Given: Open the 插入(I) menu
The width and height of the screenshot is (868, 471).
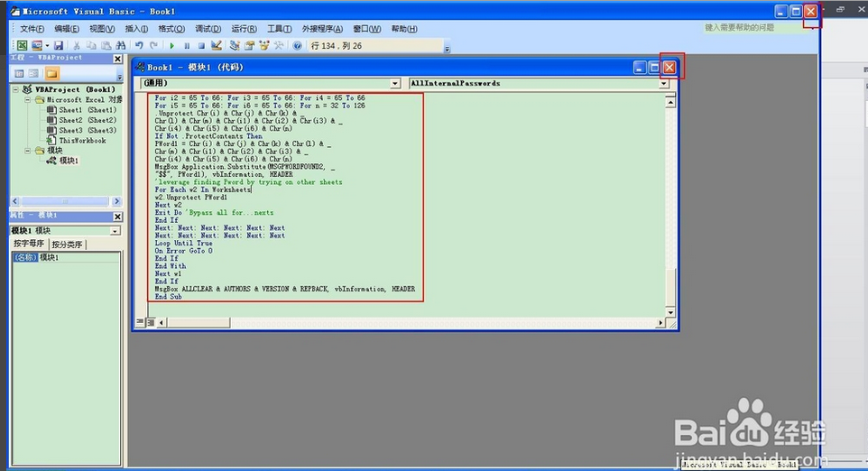Looking at the screenshot, I should tap(136, 29).
